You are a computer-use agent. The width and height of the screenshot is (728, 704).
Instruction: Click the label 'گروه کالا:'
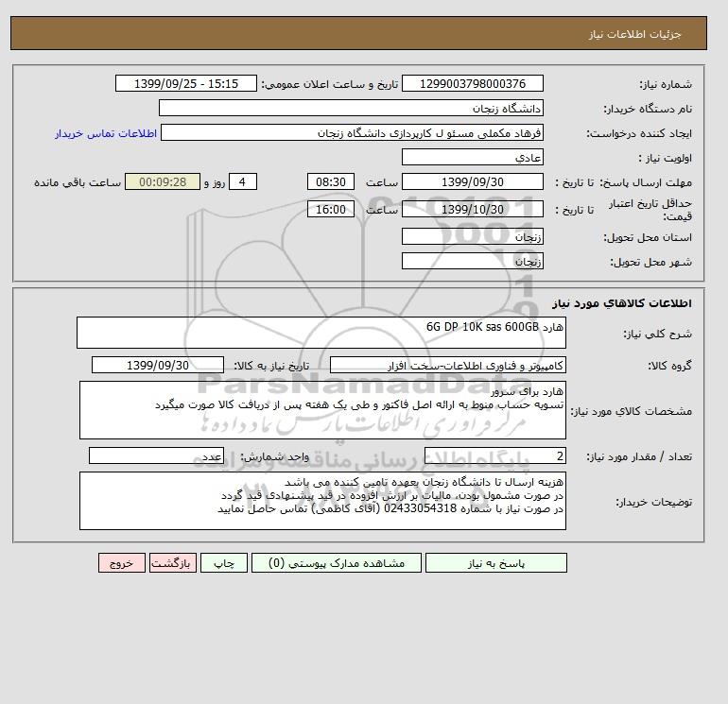click(x=670, y=366)
